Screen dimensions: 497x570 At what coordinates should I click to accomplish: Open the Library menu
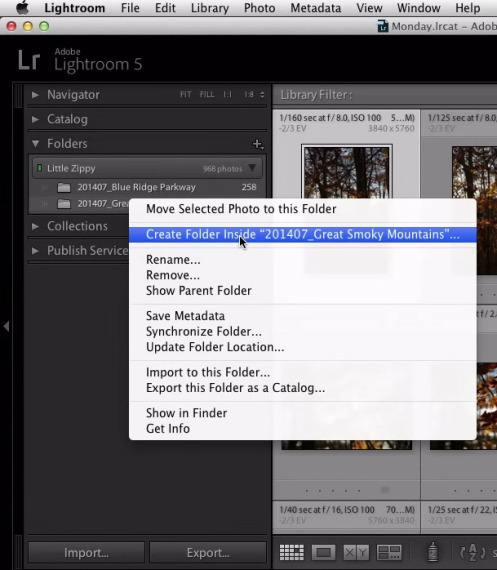[210, 8]
